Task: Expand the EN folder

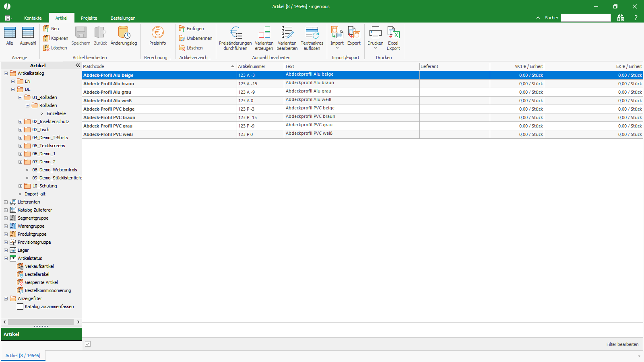Action: 13,81
